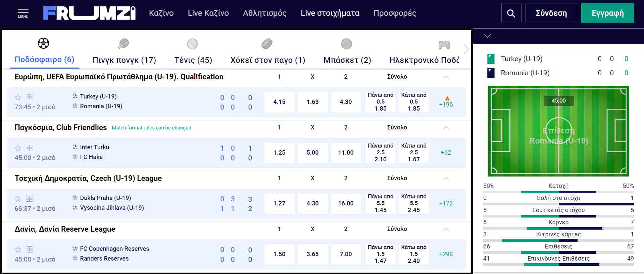This screenshot has height=274, width=644.
Task: Collapse the Czech (U-19) League section
Action: [x=446, y=179]
